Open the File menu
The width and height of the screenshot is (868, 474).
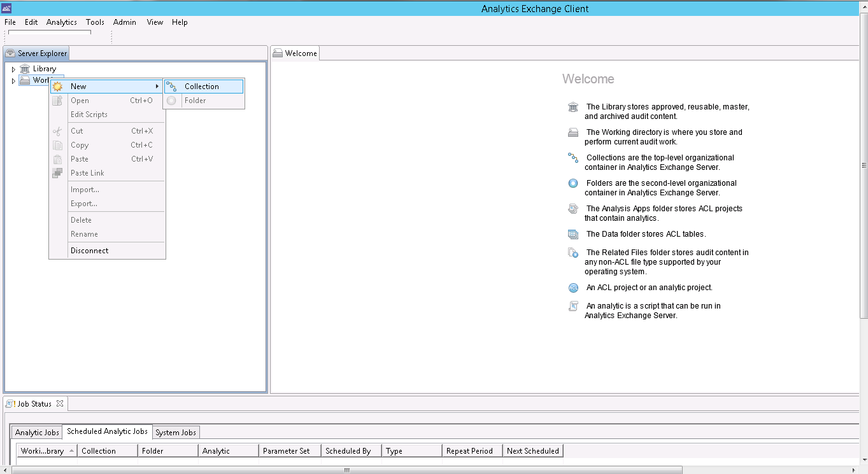click(x=10, y=22)
